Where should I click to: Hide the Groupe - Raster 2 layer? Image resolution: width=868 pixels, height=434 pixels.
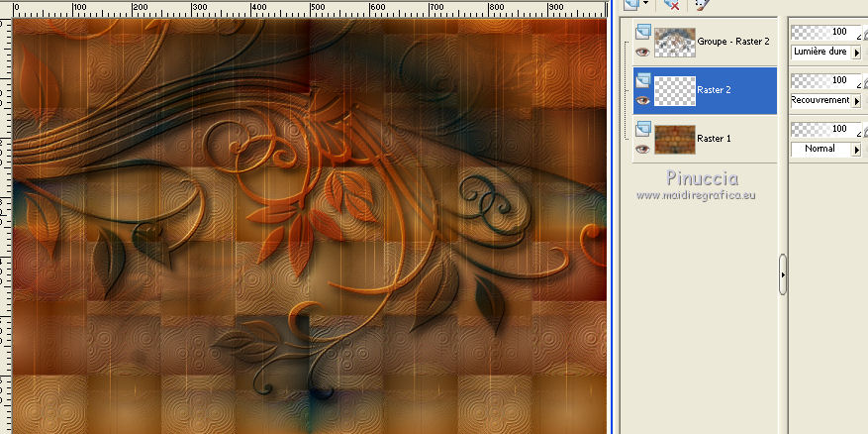642,53
